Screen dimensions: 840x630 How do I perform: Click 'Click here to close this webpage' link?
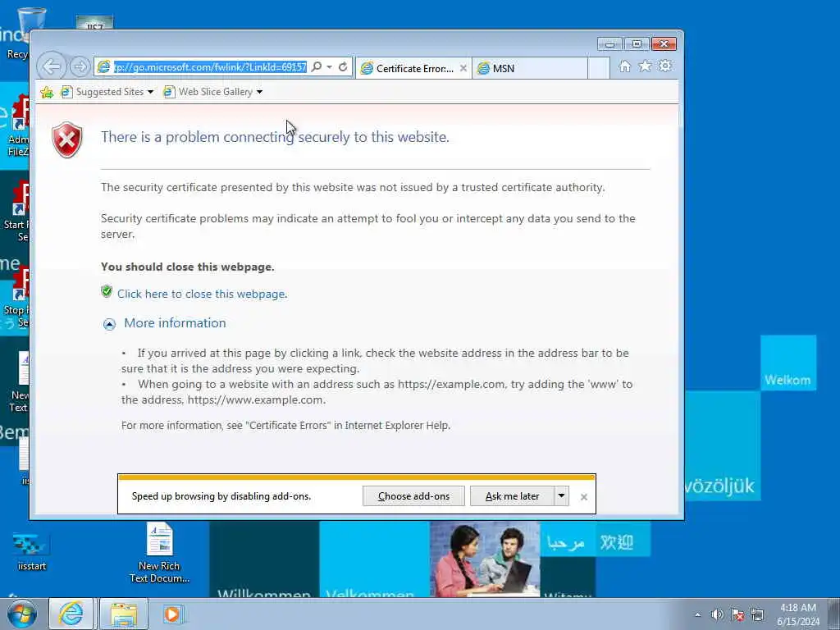pyautogui.click(x=202, y=294)
